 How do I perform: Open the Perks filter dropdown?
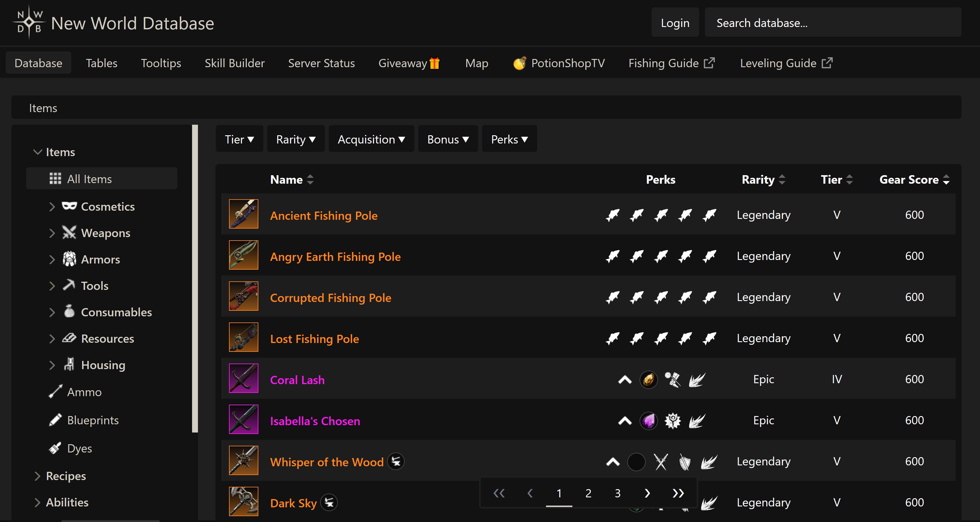click(509, 139)
